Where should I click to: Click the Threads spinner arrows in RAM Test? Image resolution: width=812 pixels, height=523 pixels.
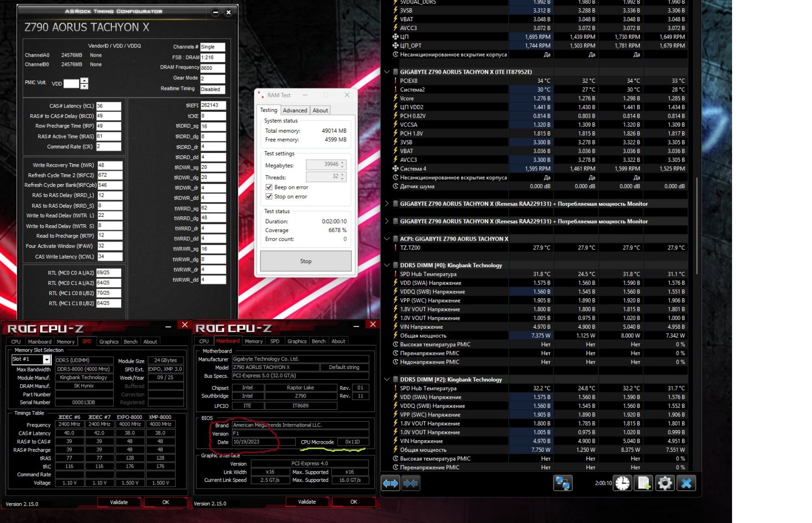pos(342,177)
